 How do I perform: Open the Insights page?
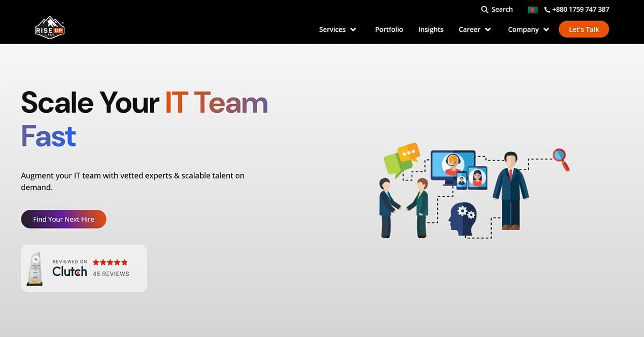[431, 30]
